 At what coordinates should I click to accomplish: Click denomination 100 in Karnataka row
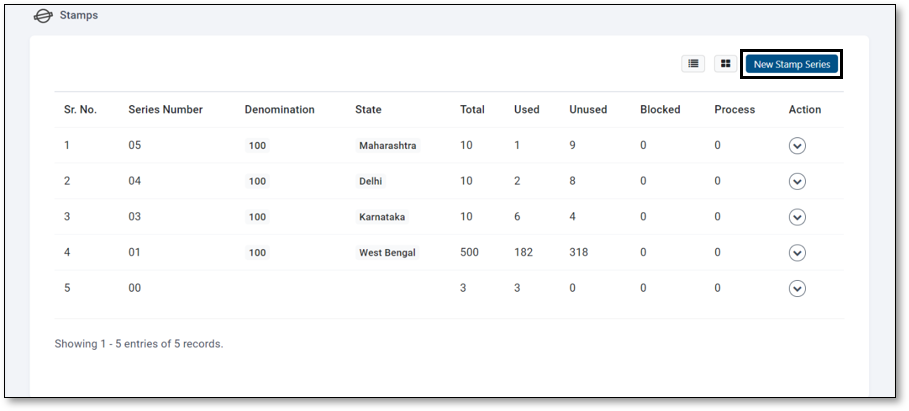(x=257, y=217)
